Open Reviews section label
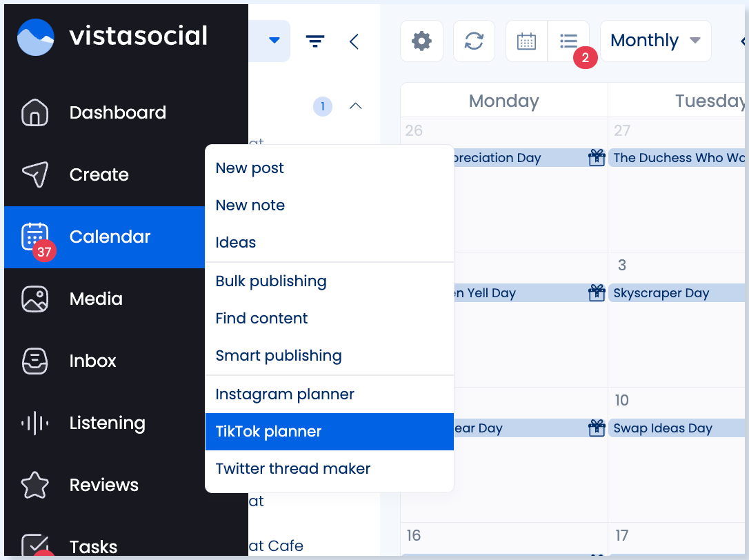 pos(103,486)
